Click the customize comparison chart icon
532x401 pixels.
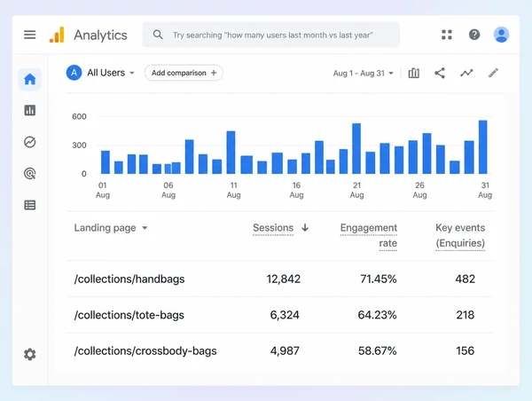(x=413, y=73)
